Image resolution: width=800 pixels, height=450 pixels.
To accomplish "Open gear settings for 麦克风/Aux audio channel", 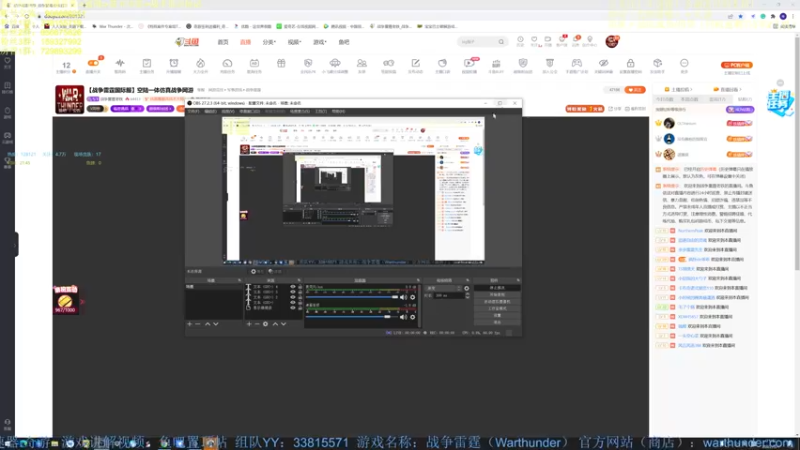I will click(x=412, y=297).
